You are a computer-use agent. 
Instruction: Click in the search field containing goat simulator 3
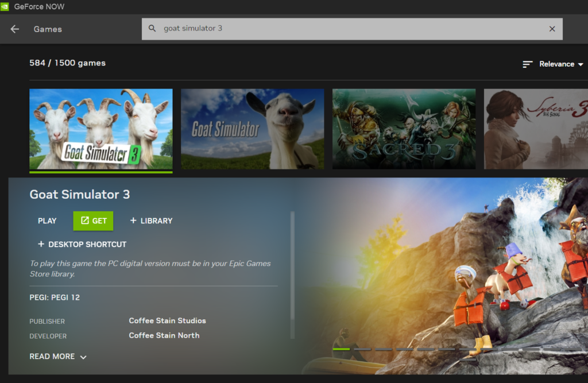(x=352, y=29)
